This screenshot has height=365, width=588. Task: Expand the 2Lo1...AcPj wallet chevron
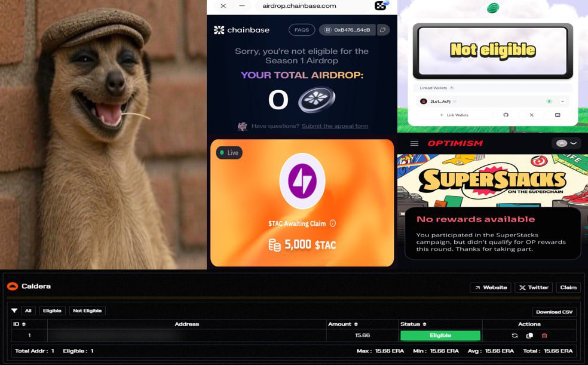[x=562, y=102]
